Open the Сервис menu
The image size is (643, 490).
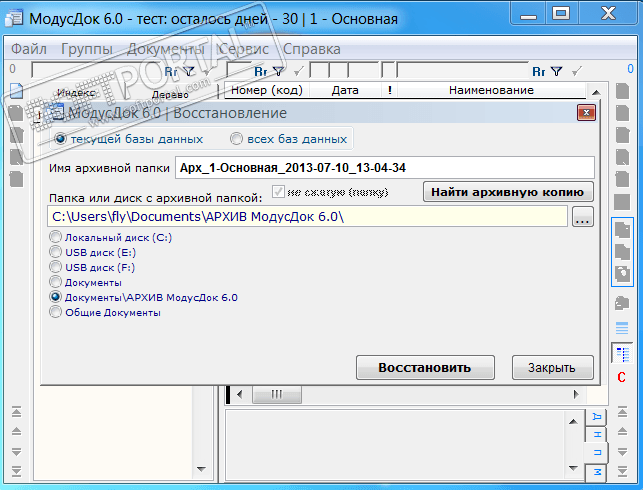pyautogui.click(x=243, y=49)
